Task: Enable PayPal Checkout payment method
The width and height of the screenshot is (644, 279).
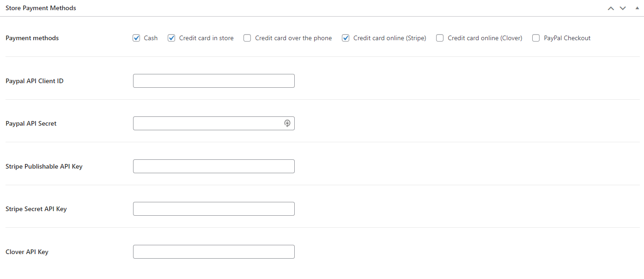Action: pos(536,38)
